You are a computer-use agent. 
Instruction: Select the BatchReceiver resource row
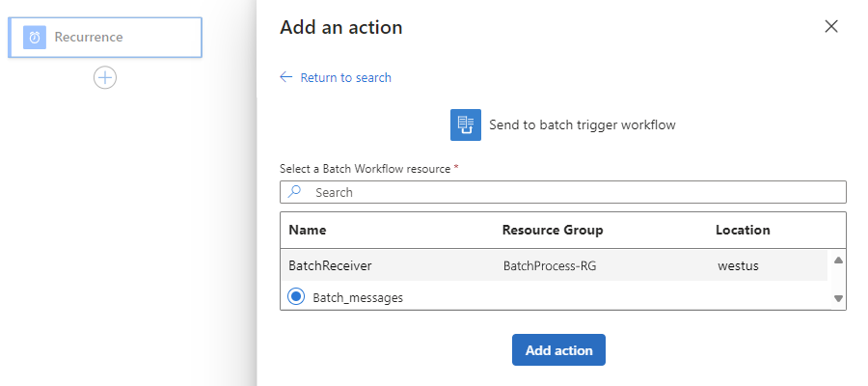pos(330,264)
